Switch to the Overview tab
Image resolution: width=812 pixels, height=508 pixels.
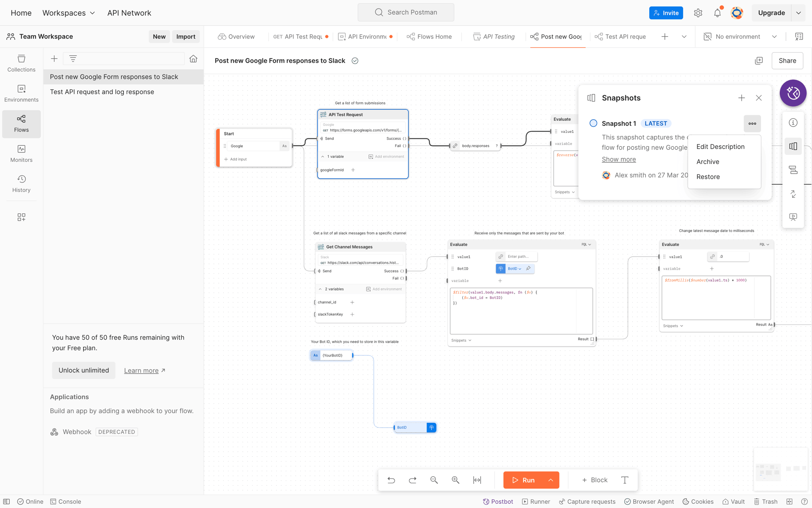(x=236, y=37)
